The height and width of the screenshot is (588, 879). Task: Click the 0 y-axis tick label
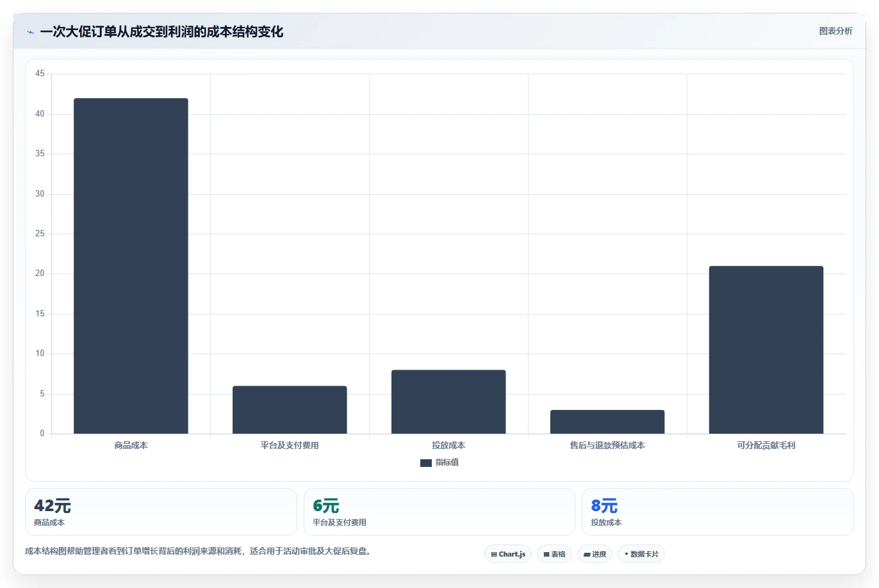[x=42, y=434]
